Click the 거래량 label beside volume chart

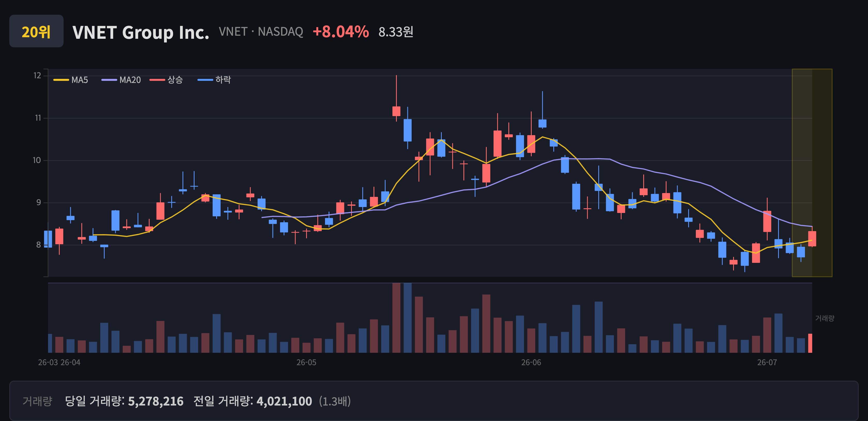click(x=825, y=318)
